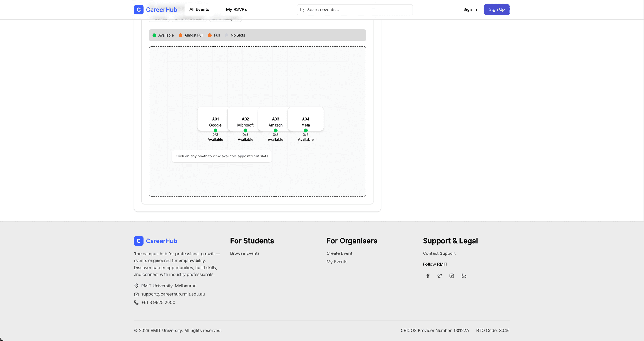Open the Facebook icon in the footer

[x=428, y=276]
